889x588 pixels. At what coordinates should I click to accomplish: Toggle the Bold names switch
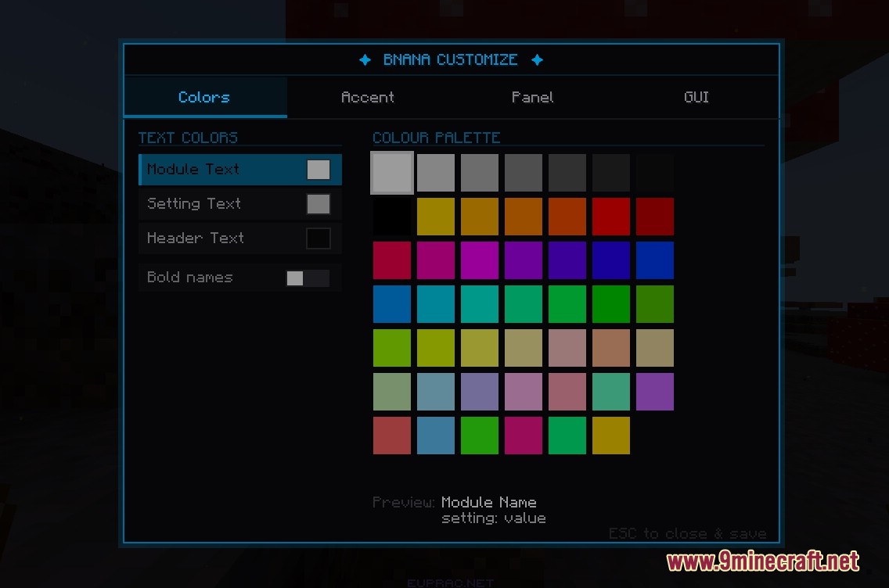[307, 278]
